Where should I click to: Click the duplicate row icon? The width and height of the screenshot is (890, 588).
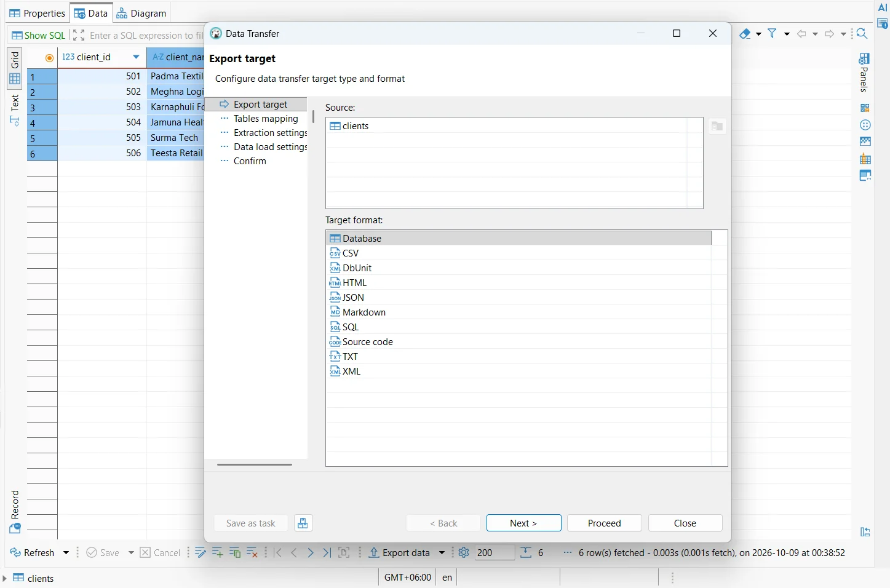(235, 552)
